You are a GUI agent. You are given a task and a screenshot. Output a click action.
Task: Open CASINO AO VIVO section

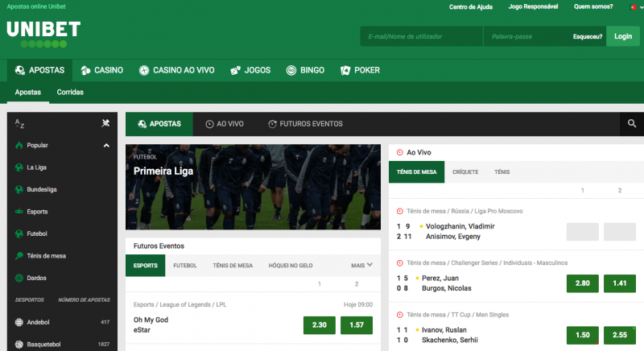tap(176, 70)
